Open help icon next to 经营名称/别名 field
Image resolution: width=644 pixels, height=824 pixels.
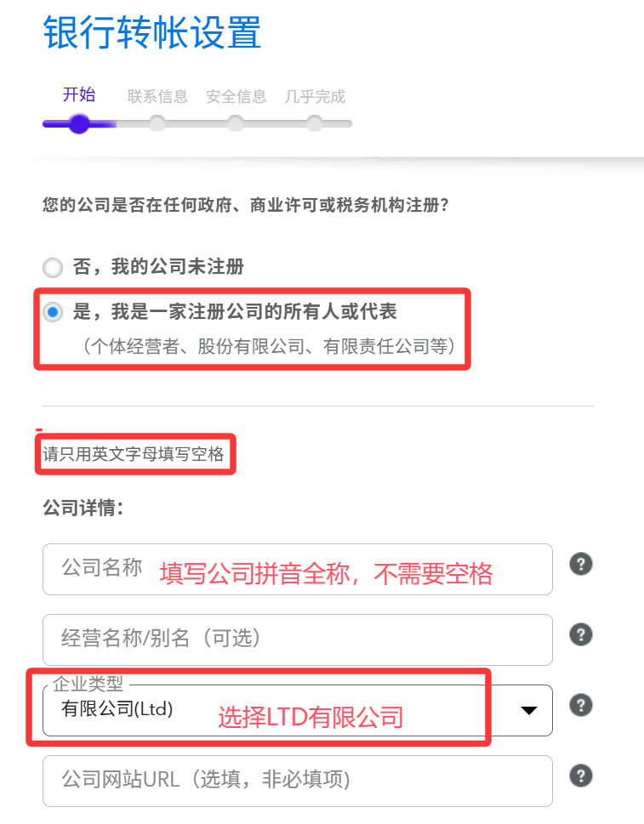581,635
